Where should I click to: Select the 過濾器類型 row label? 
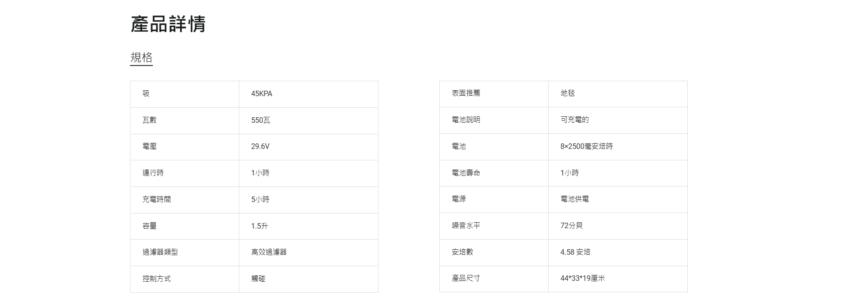(x=160, y=252)
